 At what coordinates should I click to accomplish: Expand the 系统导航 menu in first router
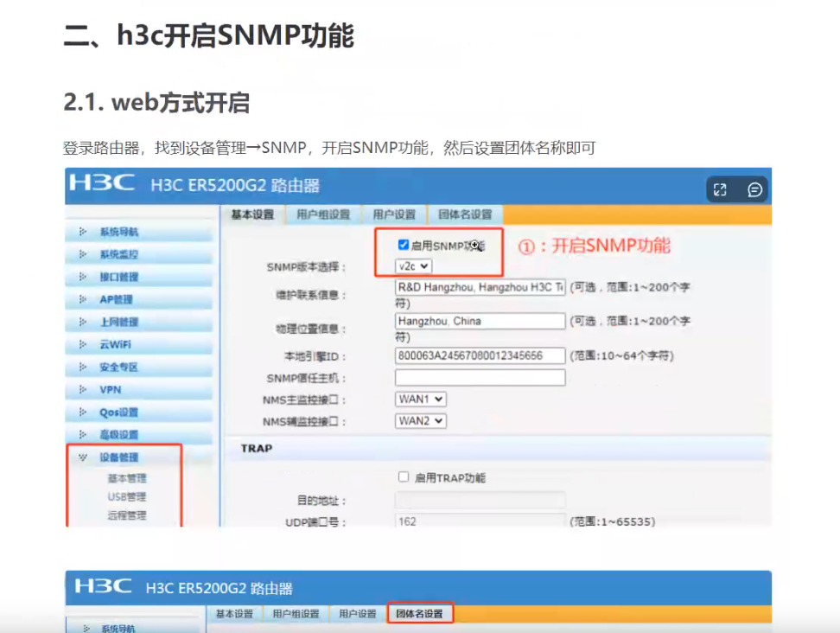click(x=139, y=232)
